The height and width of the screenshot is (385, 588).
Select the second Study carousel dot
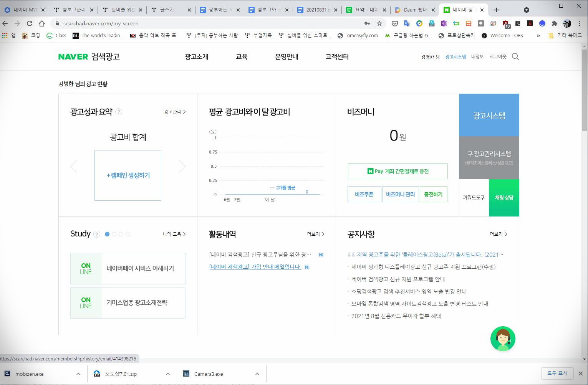(114, 234)
